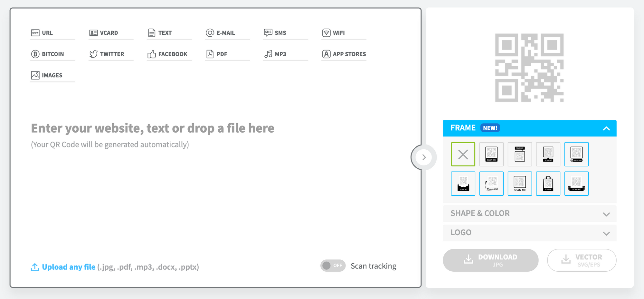Choose the shopping bag Scan Me frame
This screenshot has width=644, height=299.
(x=548, y=183)
